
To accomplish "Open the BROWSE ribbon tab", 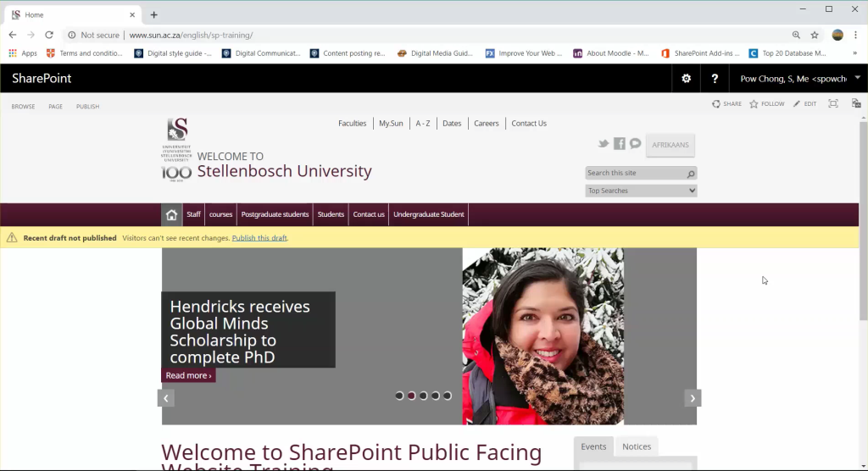I will (23, 106).
